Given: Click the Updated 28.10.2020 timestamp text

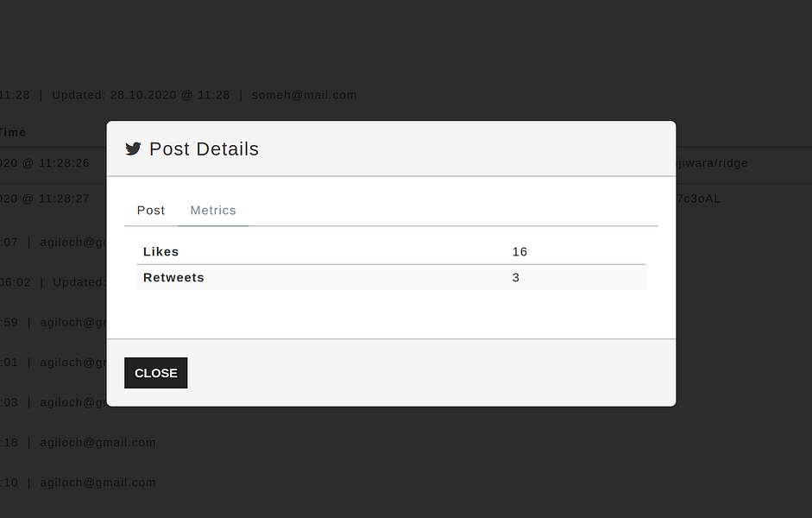Looking at the screenshot, I should (141, 95).
